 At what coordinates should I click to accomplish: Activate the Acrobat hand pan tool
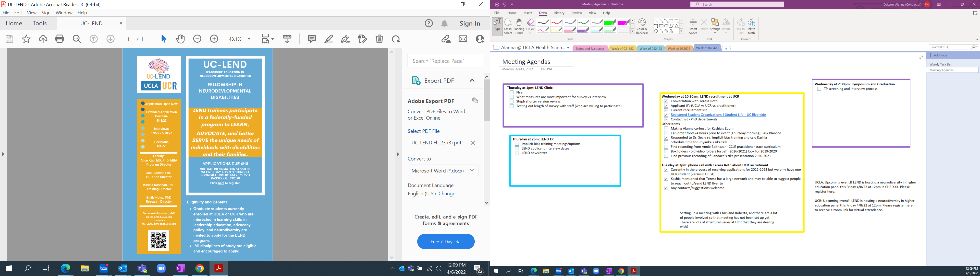(180, 39)
